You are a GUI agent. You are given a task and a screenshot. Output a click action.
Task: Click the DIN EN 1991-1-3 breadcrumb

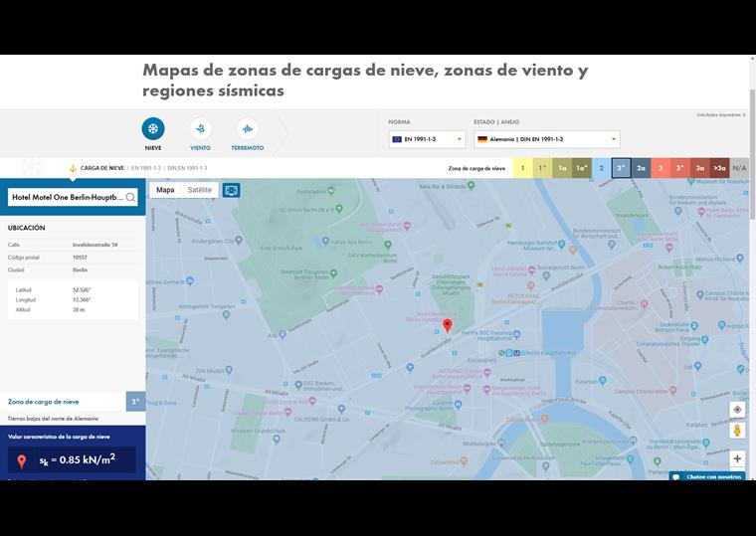tap(187, 168)
